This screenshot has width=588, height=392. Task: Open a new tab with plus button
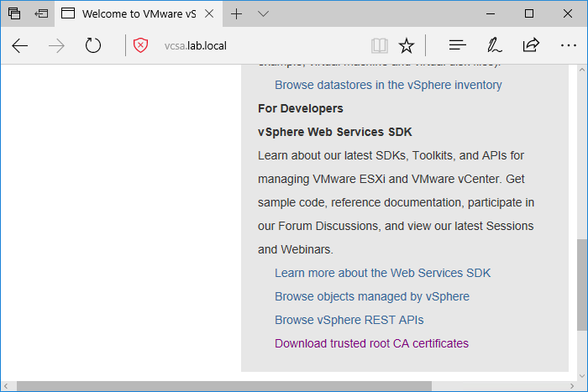(237, 14)
